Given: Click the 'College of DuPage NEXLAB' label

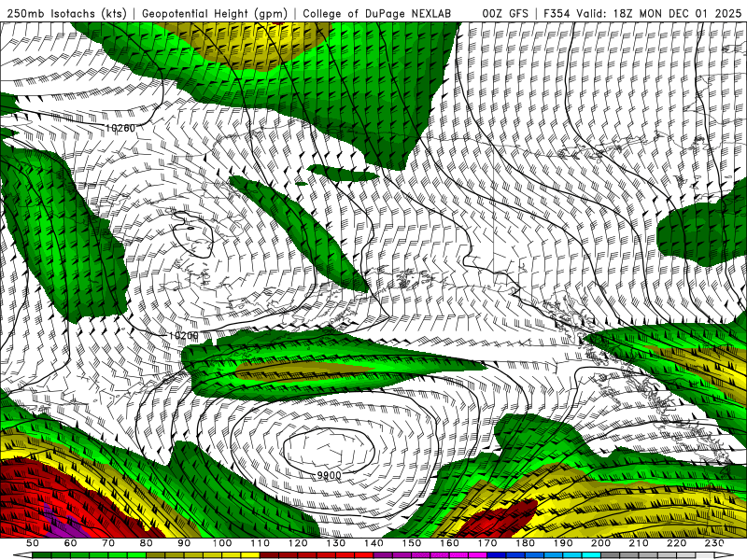Looking at the screenshot, I should click(x=377, y=14).
